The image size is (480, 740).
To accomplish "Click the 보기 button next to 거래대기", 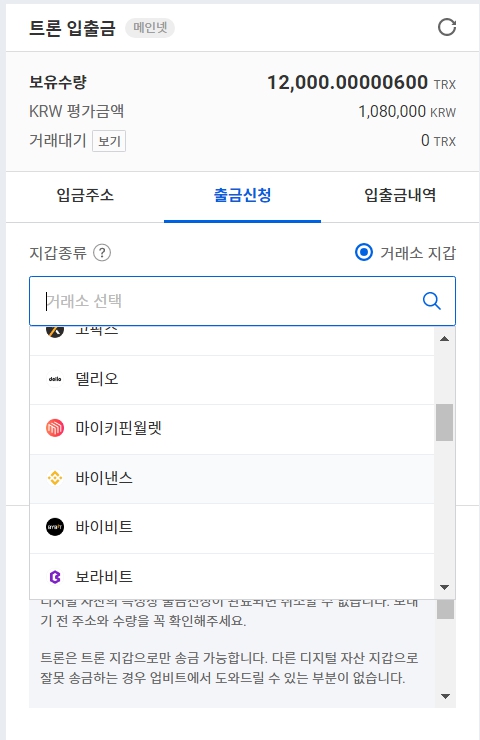I will pos(109,141).
